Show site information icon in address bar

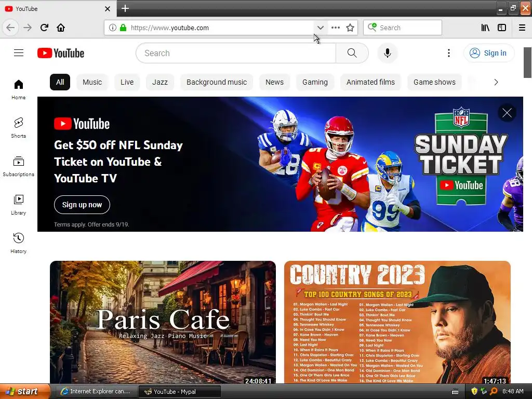point(113,28)
